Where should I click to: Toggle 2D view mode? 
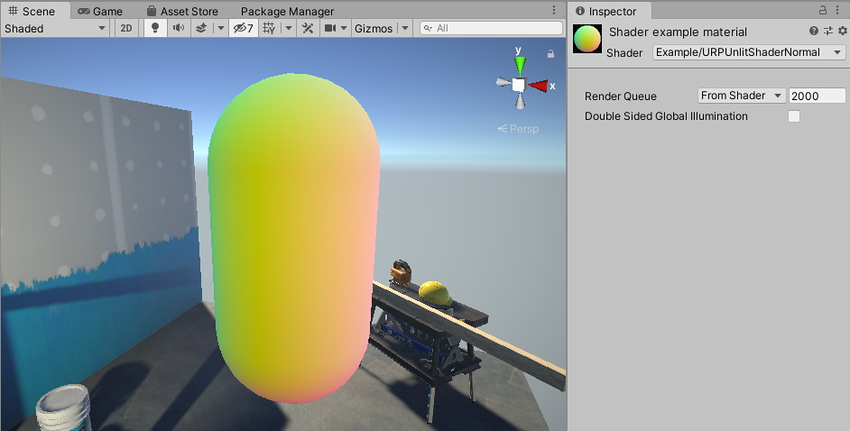click(x=126, y=28)
